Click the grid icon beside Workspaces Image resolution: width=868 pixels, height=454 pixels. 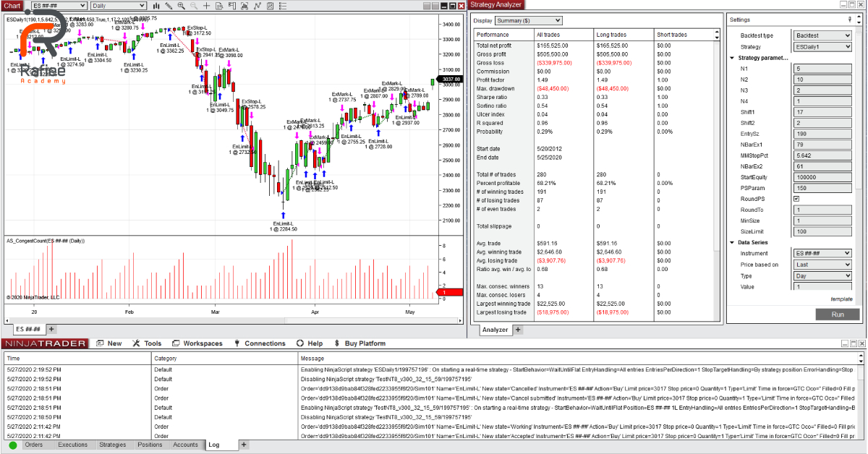(176, 343)
